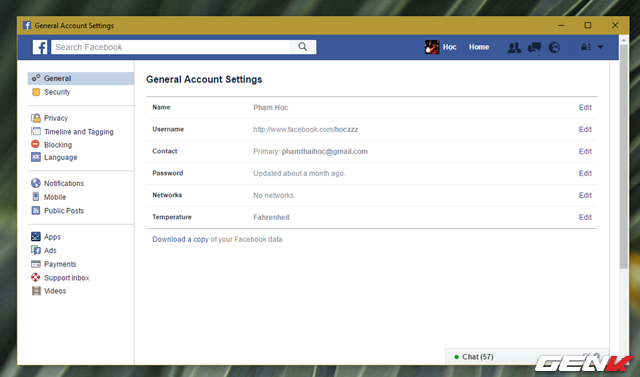Viewport: 640px width, 377px height.
Task: Open Timeline and Tagging settings
Action: 79,132
